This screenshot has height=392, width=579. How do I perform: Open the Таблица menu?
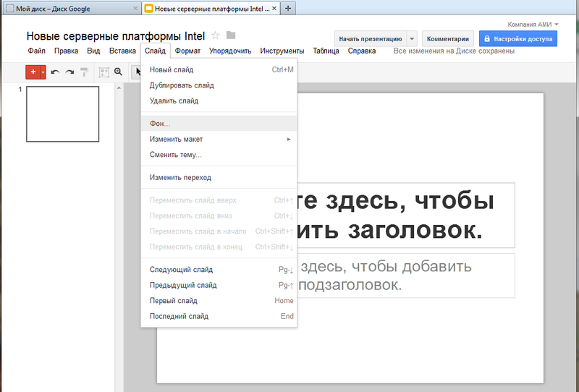pos(326,51)
